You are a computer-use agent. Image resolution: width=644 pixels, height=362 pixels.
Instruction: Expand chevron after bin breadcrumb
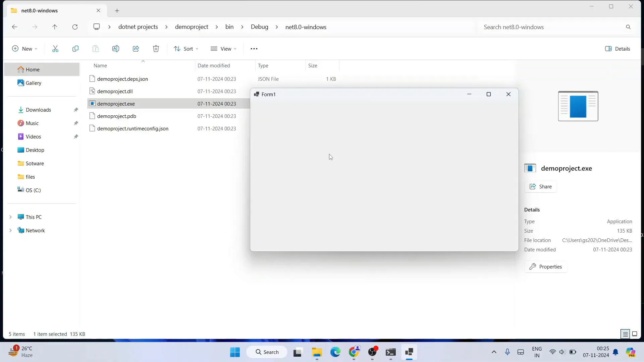tap(242, 27)
